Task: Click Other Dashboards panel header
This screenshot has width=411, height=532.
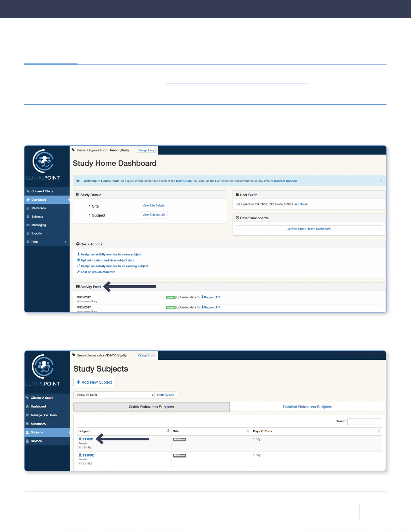Action: click(x=309, y=218)
